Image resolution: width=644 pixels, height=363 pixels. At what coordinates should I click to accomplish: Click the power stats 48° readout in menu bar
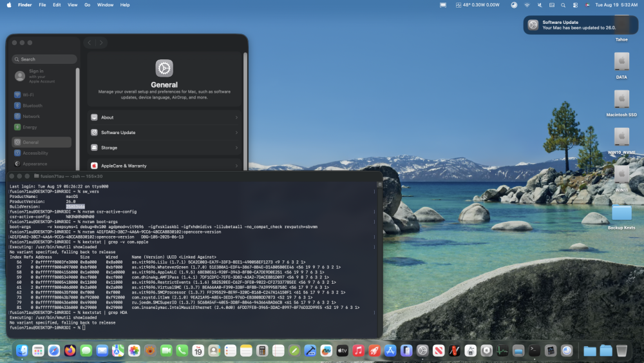(x=477, y=5)
